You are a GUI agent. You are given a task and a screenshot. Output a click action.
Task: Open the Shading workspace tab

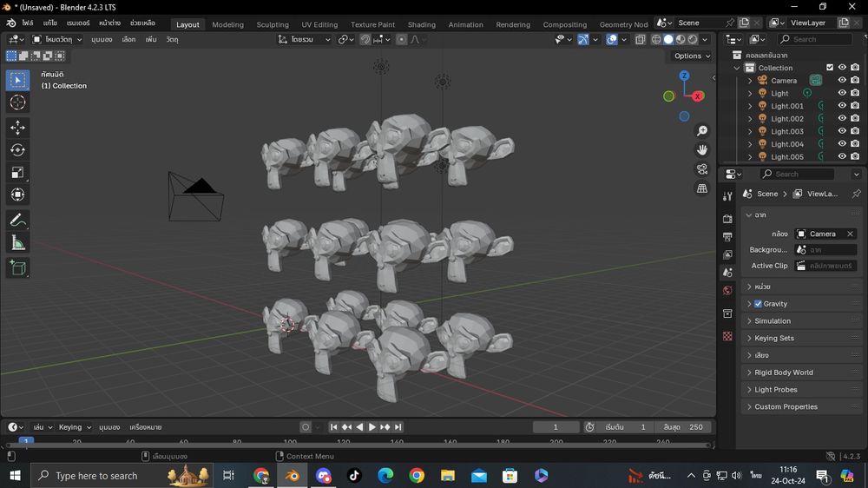[421, 24]
